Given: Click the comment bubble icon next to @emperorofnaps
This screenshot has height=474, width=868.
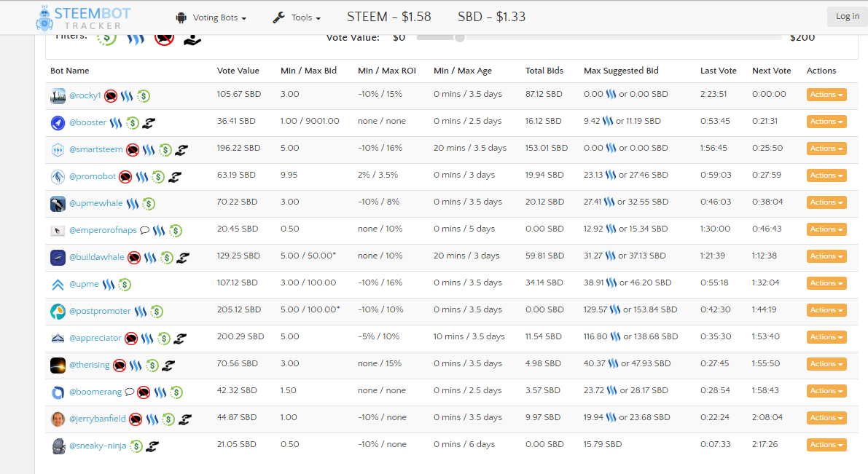Looking at the screenshot, I should pos(144,230).
